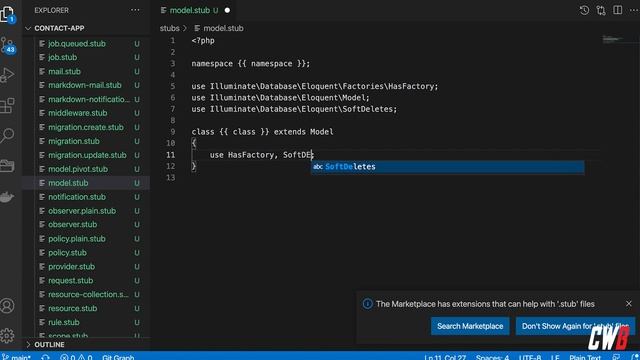Click the stubs breadcrumb folder

169,28
